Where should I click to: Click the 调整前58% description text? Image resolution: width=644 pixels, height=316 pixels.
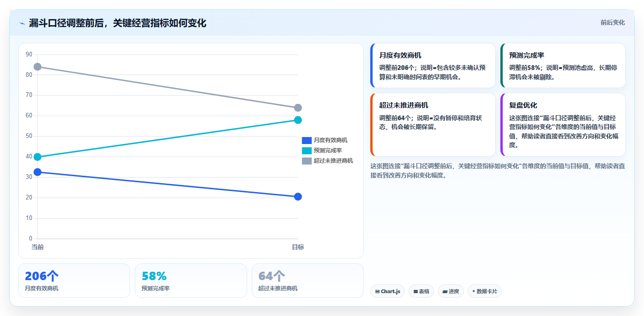coord(563,72)
